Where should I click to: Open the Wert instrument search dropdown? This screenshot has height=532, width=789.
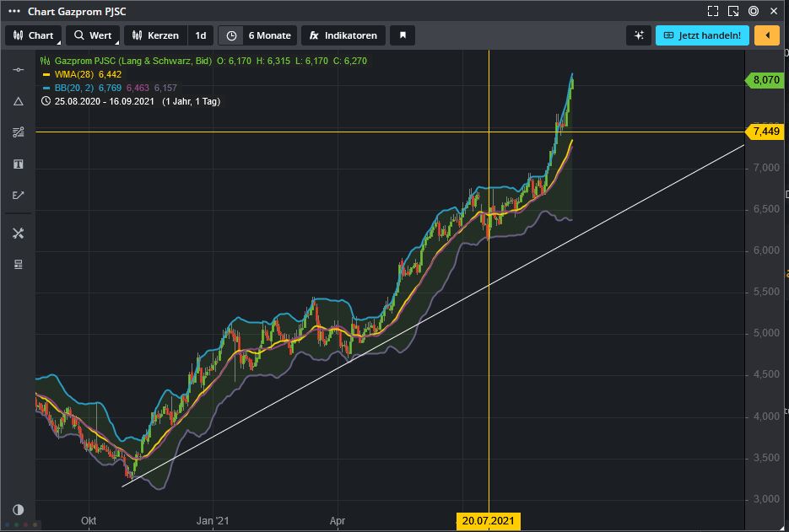pyautogui.click(x=93, y=35)
